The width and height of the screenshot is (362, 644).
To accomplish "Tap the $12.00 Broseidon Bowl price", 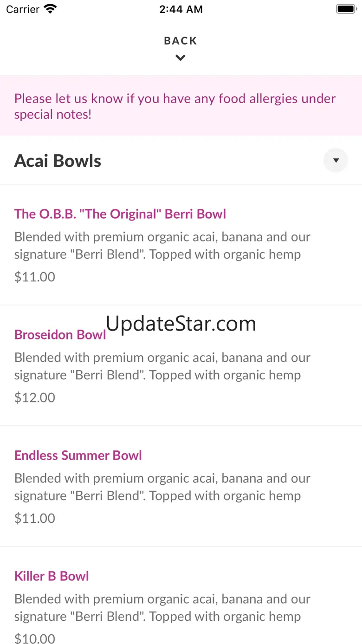I will pyautogui.click(x=35, y=397).
